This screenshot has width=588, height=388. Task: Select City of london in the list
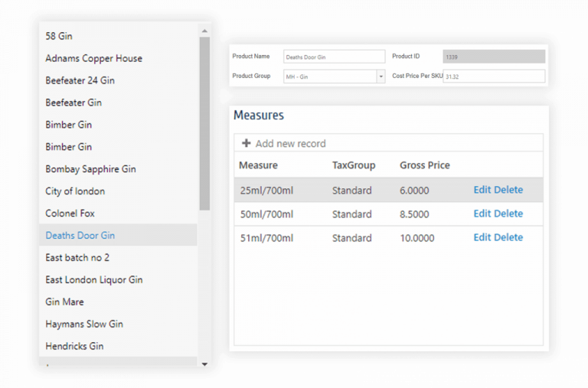118,191
